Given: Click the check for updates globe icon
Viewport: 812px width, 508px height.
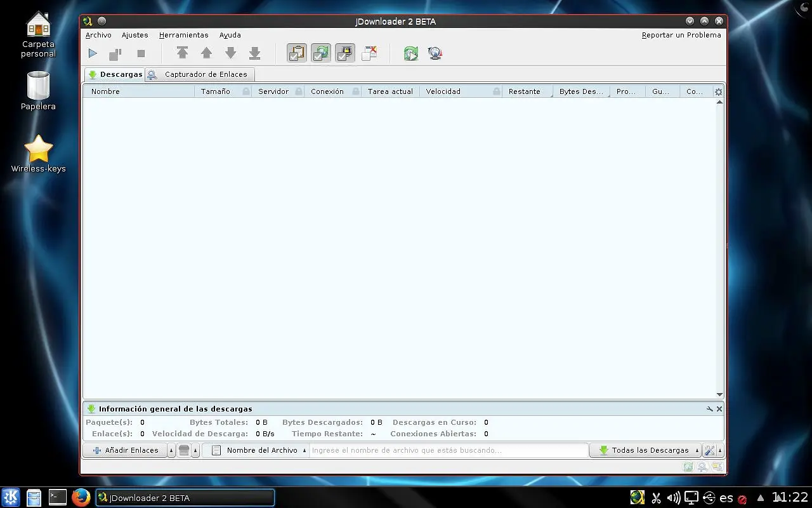Looking at the screenshot, I should pyautogui.click(x=435, y=53).
